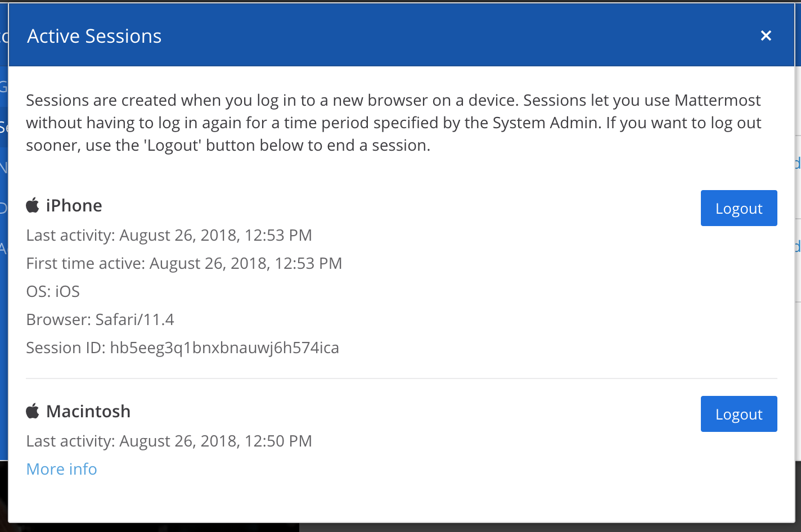Log out of the Macintosh session
Screen dimensions: 801x532
tap(739, 414)
